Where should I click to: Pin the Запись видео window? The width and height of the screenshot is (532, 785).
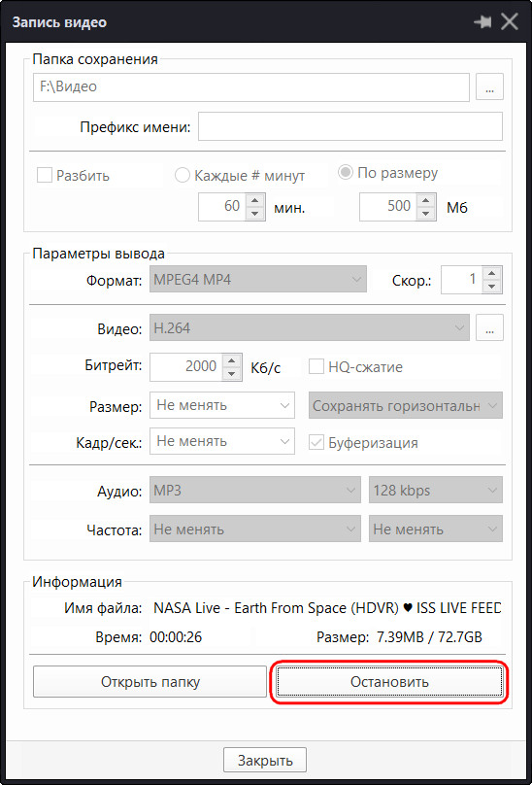pos(482,22)
